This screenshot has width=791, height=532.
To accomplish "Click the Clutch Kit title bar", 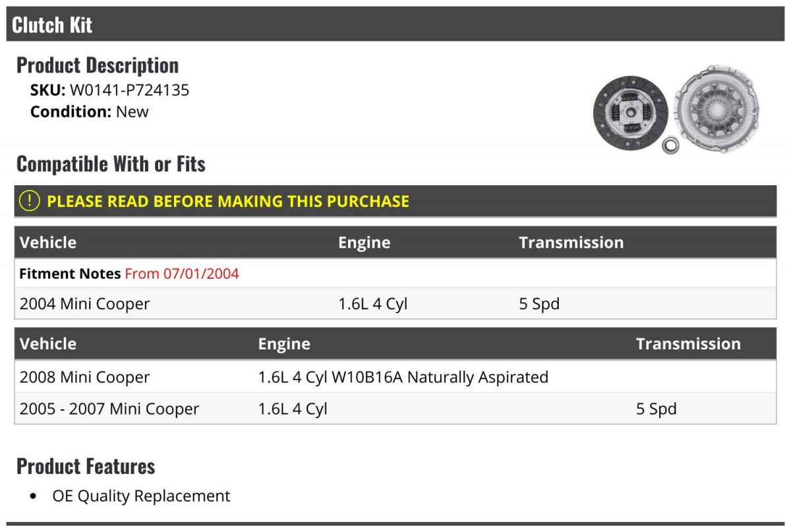I will click(395, 25).
